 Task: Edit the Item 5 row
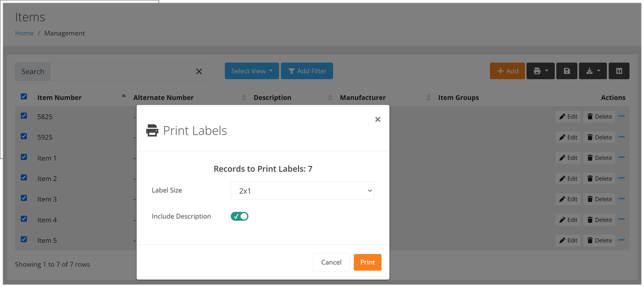pyautogui.click(x=568, y=240)
